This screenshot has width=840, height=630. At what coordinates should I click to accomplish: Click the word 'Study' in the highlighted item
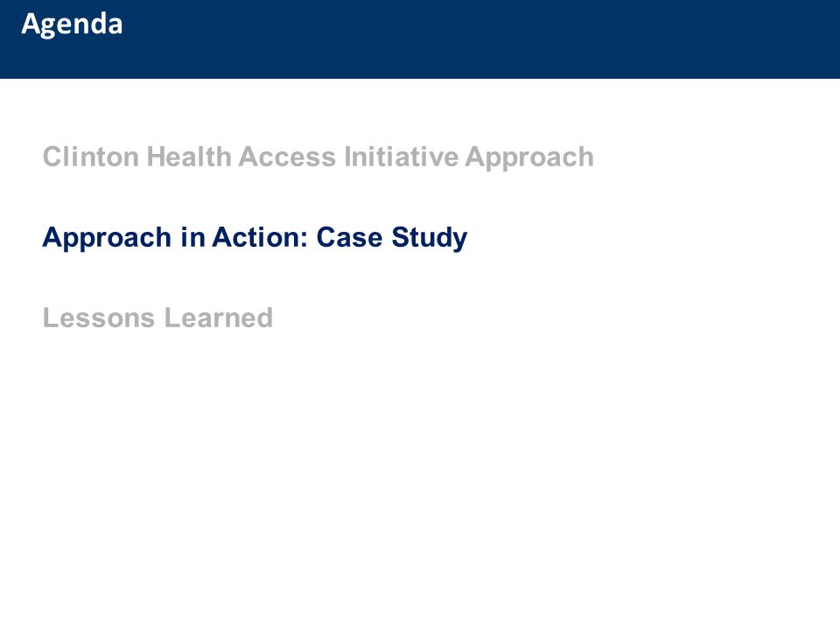point(429,239)
